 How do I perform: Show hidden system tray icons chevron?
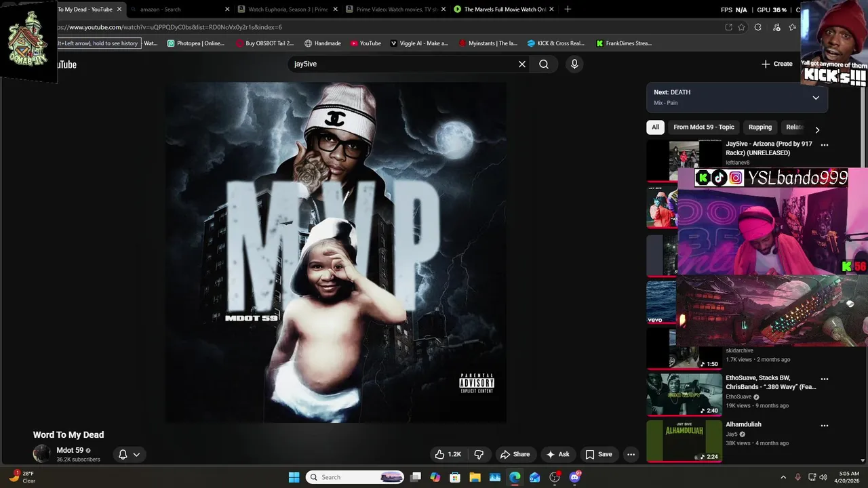783,477
